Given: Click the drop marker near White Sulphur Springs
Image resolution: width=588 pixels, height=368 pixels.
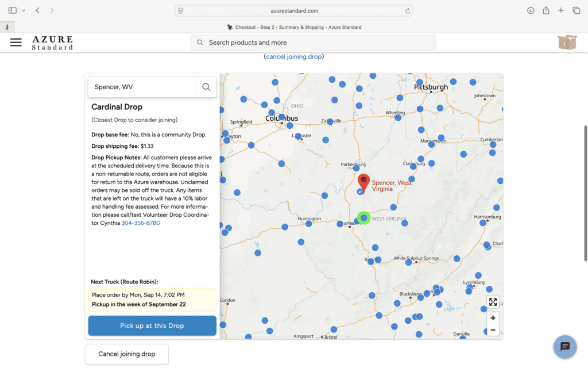Looking at the screenshot, I should [x=409, y=262].
